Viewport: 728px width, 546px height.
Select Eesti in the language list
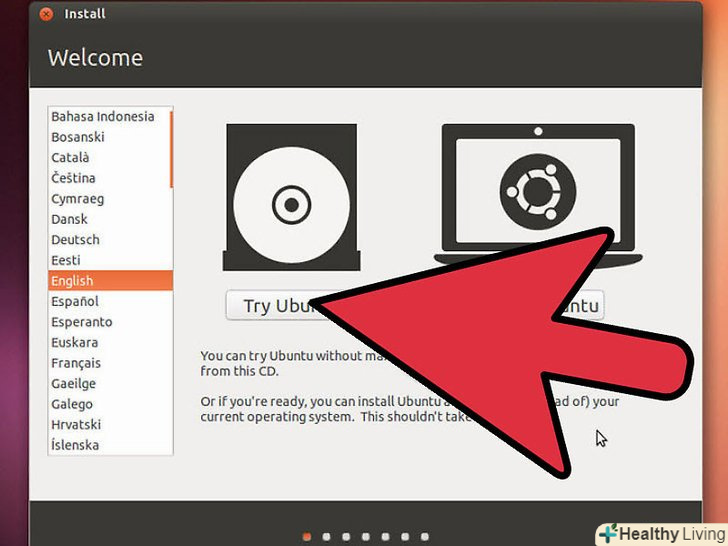(109, 260)
